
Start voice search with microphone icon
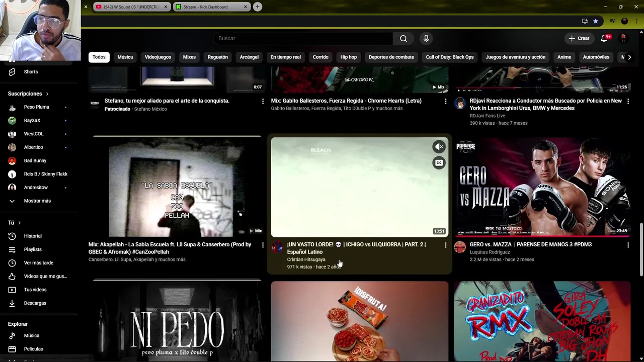[426, 38]
